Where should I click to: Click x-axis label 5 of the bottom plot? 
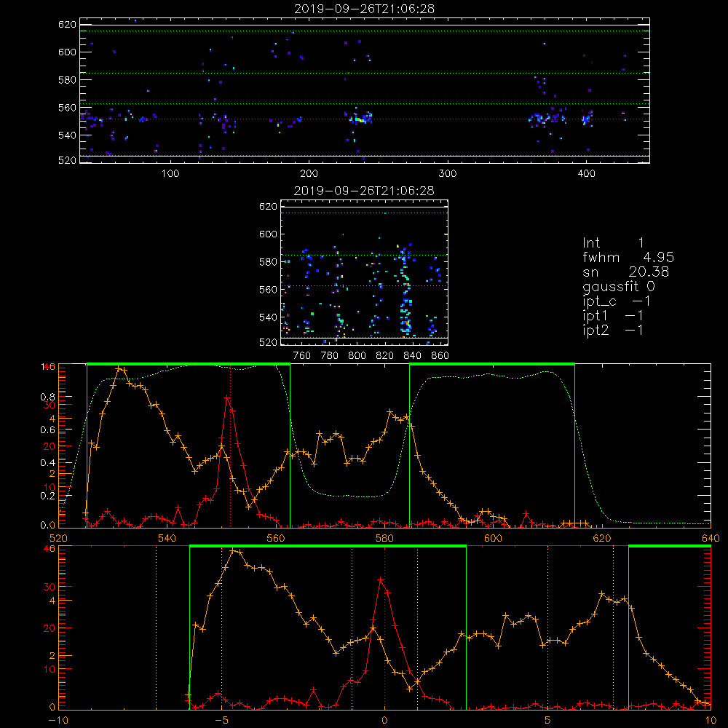[x=548, y=720]
